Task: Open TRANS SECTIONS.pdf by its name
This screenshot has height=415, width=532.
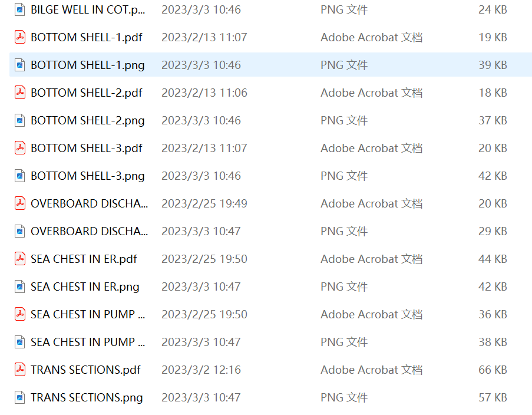Action: coord(85,370)
